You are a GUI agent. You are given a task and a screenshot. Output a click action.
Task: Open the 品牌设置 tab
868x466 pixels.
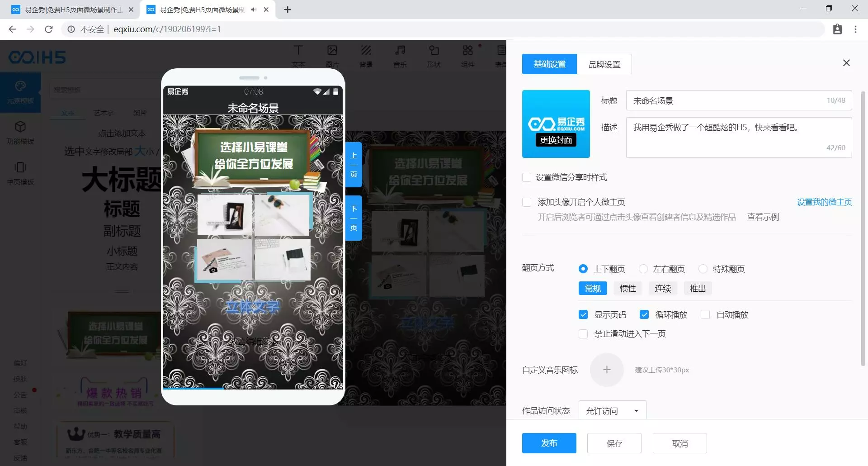point(604,64)
